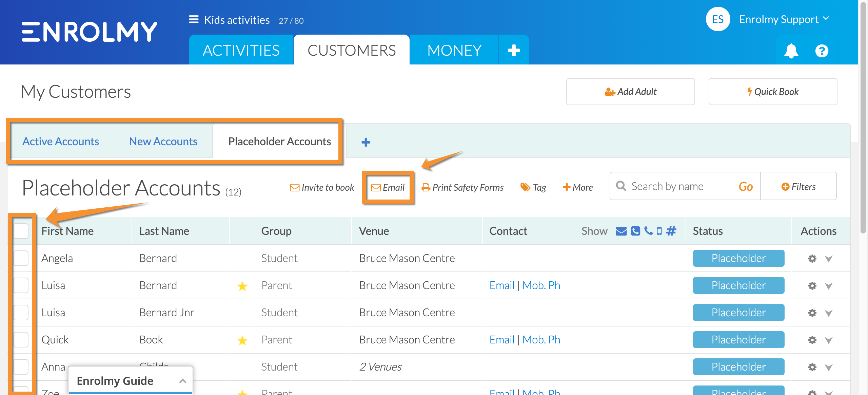Expand row chevron for Angela Bernard

pos(829,259)
